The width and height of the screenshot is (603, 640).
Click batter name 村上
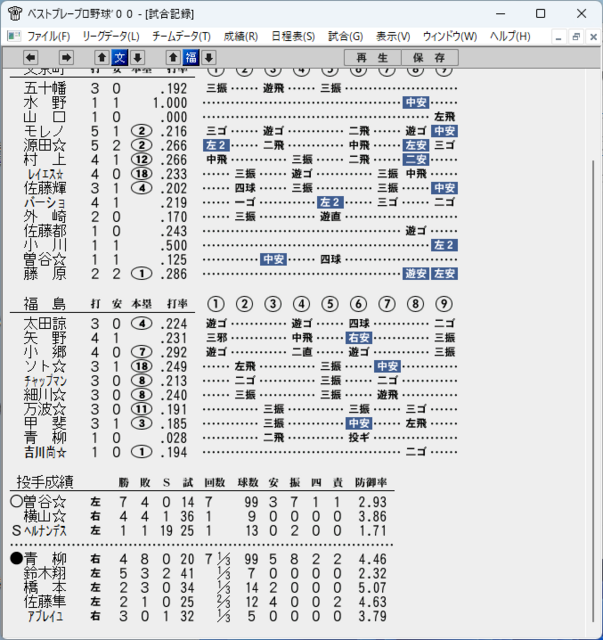click(x=45, y=160)
